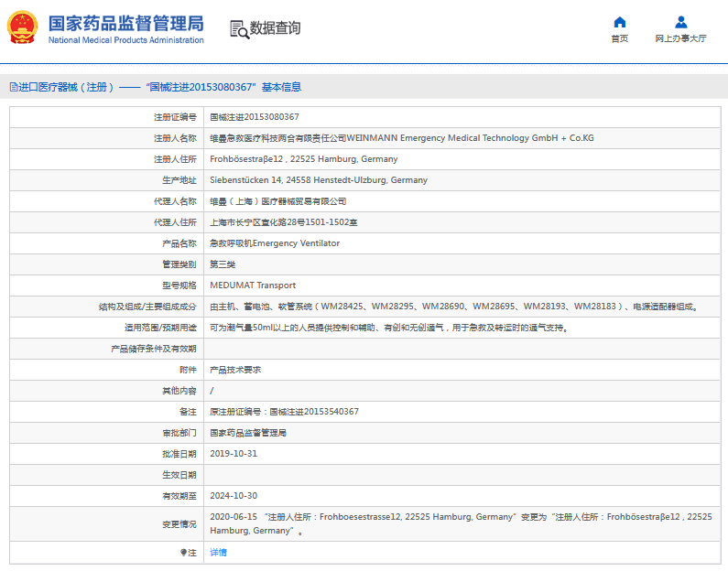
Task: Click the national emblem logo
Action: click(22, 27)
